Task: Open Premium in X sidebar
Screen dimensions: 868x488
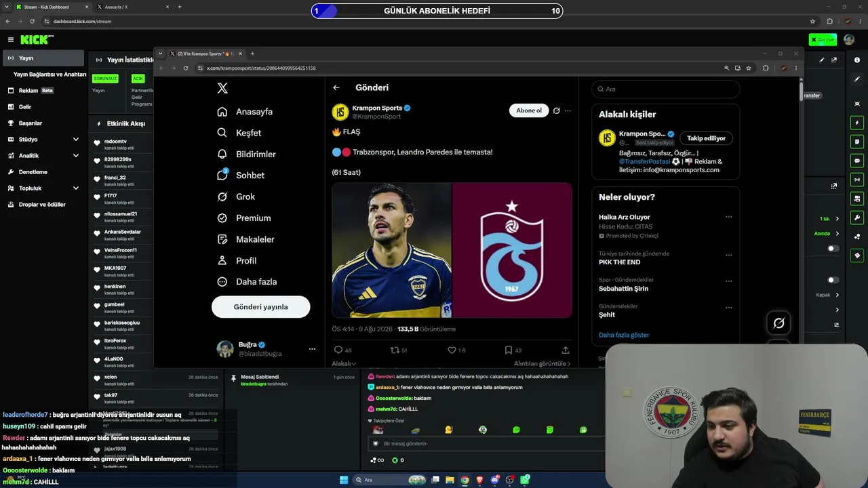Action: click(244, 218)
